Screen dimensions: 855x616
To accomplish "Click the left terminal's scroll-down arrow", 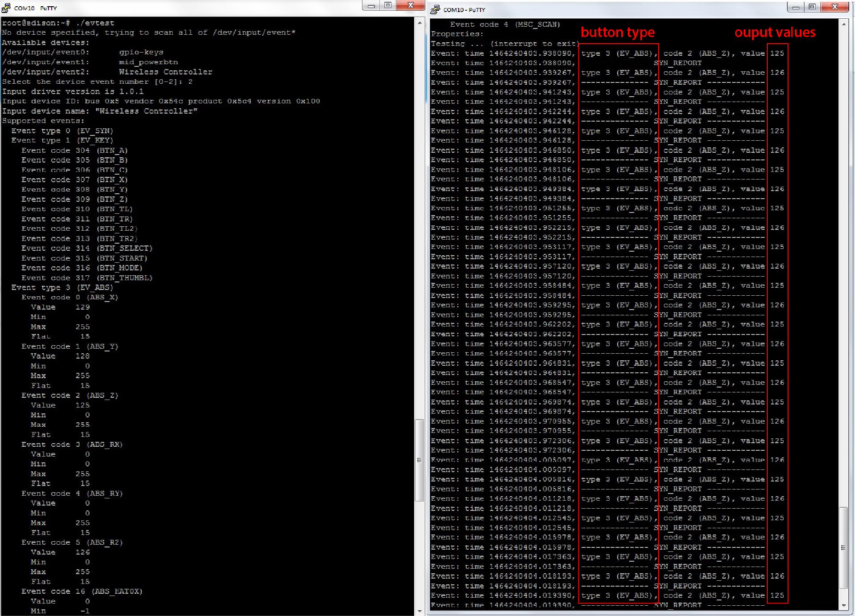I will tap(419, 611).
